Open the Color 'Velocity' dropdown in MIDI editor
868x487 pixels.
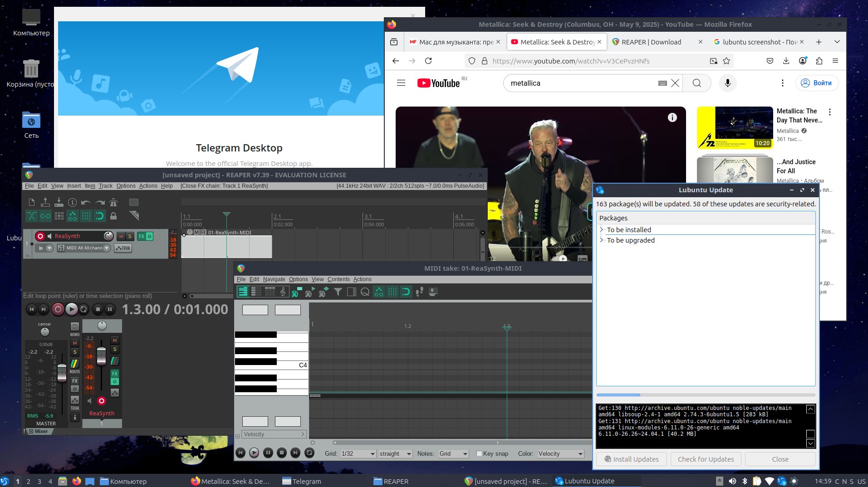coord(560,453)
